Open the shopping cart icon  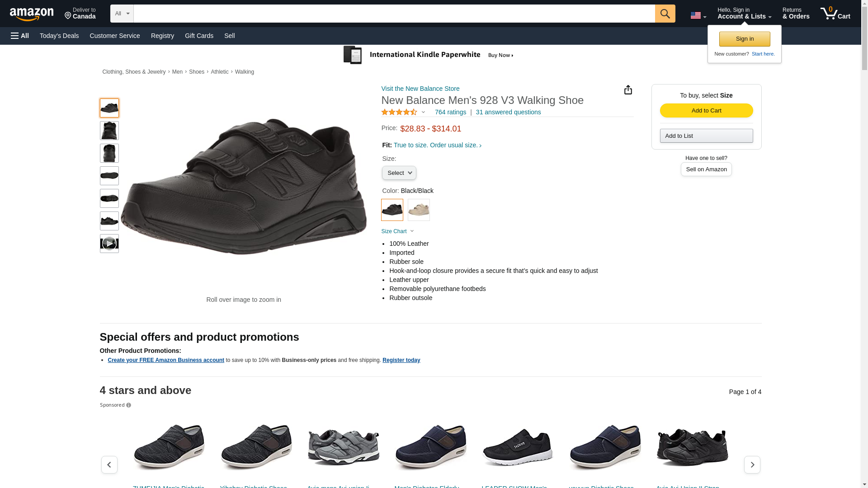pos(835,14)
